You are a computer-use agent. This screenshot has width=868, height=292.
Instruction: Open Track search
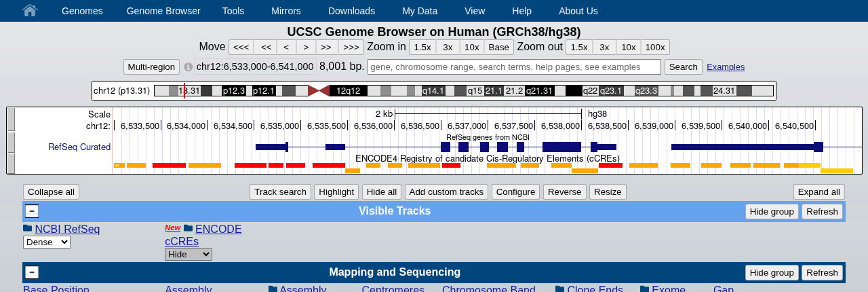click(x=280, y=191)
